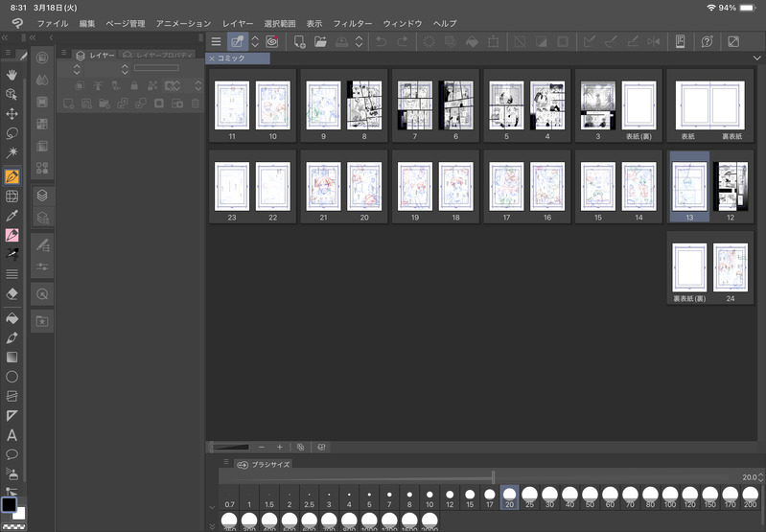The image size is (766, 532).
Task: Open blending mode stepper in Layer panel
Action: pos(77,69)
